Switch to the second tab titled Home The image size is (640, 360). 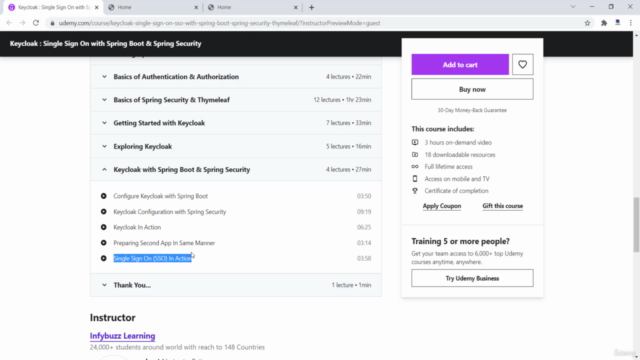click(x=153, y=7)
